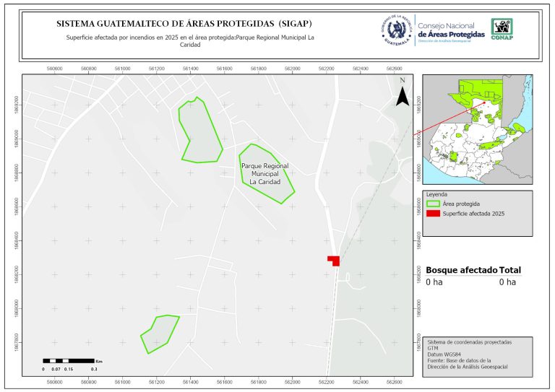Viewport: 555px width, 392px height.
Task: Click the Guatemala coat of arms emblem
Action: (x=395, y=30)
